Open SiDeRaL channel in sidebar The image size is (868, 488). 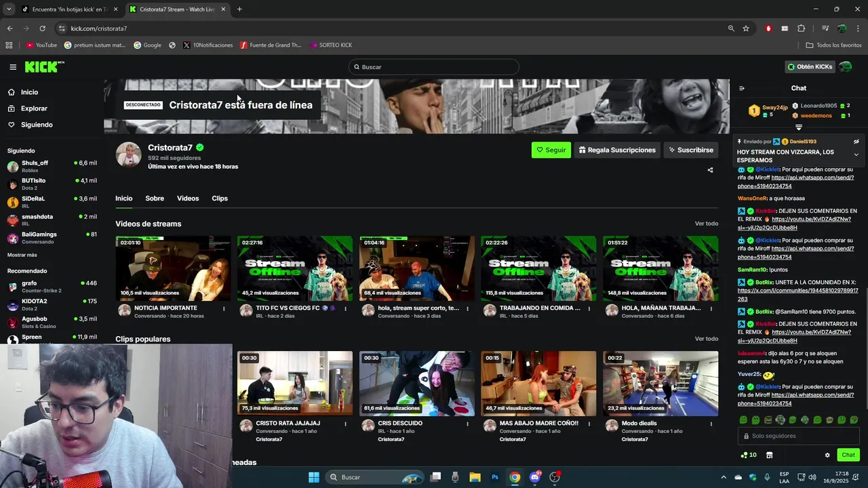(51, 202)
